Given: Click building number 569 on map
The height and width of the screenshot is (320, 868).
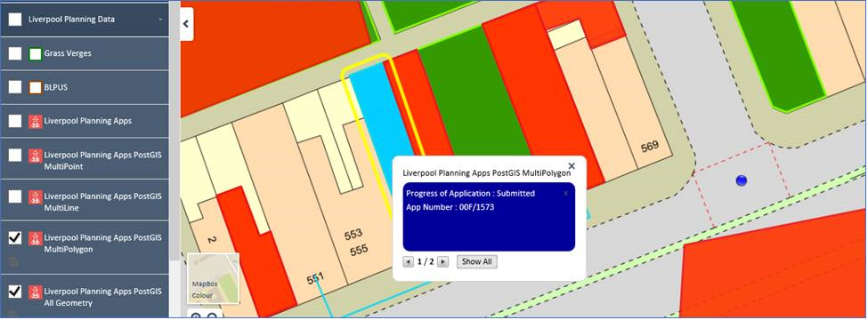Looking at the screenshot, I should [x=650, y=147].
